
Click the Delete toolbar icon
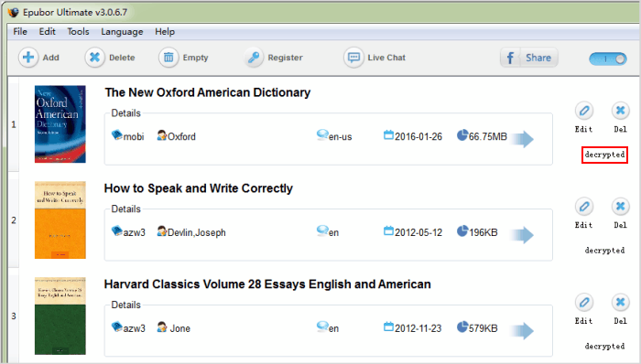[x=95, y=57]
